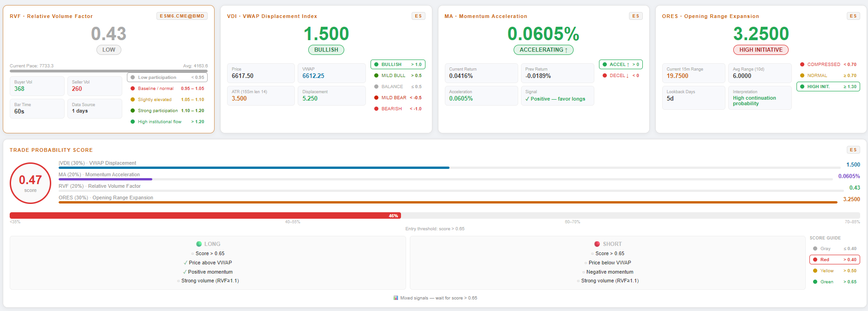Click the green dot for High institutional flow

click(x=133, y=122)
